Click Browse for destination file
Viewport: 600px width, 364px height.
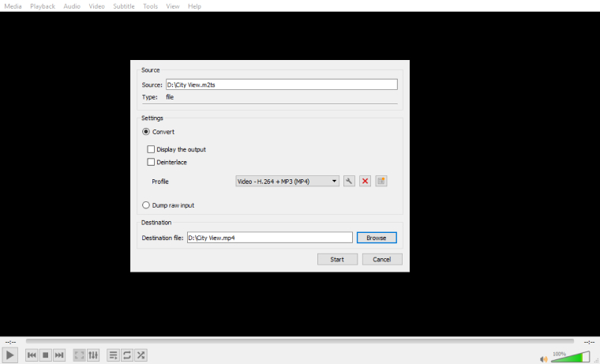click(x=377, y=238)
